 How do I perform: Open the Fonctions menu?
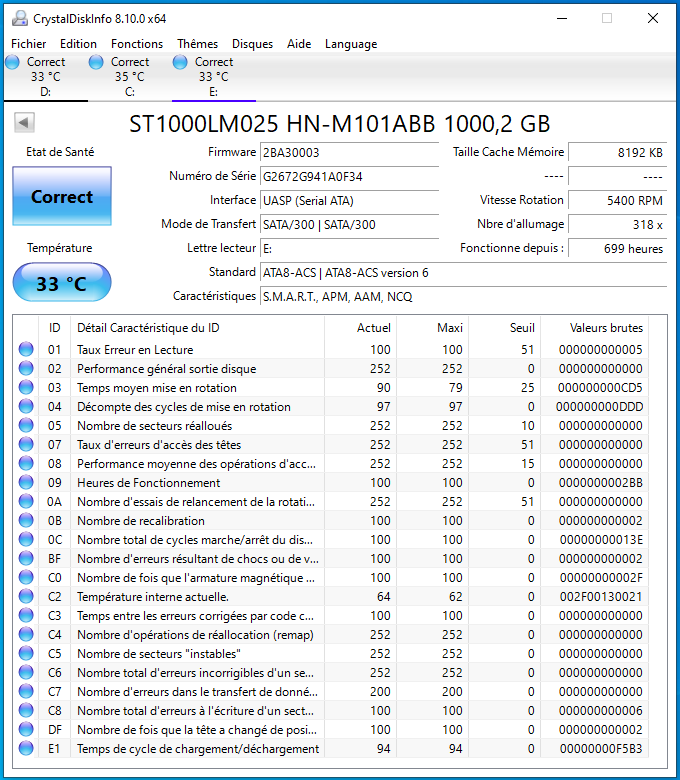[137, 44]
